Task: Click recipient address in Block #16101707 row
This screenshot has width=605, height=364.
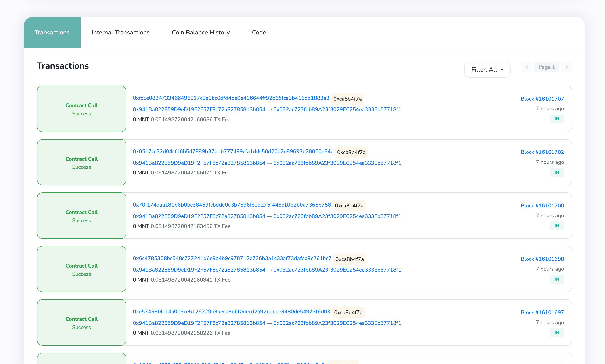Action: (x=337, y=109)
